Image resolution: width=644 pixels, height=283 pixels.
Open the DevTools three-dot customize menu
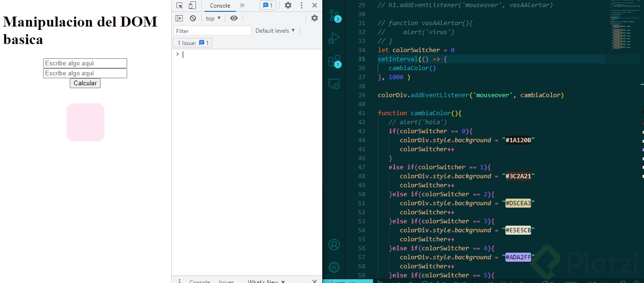tap(301, 6)
